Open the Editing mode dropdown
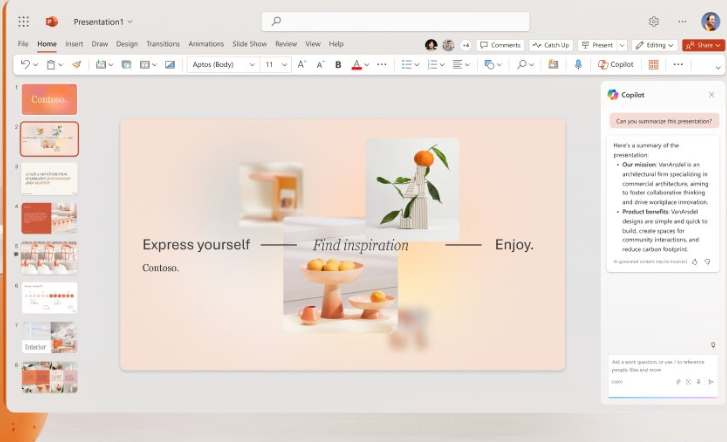 pos(655,45)
